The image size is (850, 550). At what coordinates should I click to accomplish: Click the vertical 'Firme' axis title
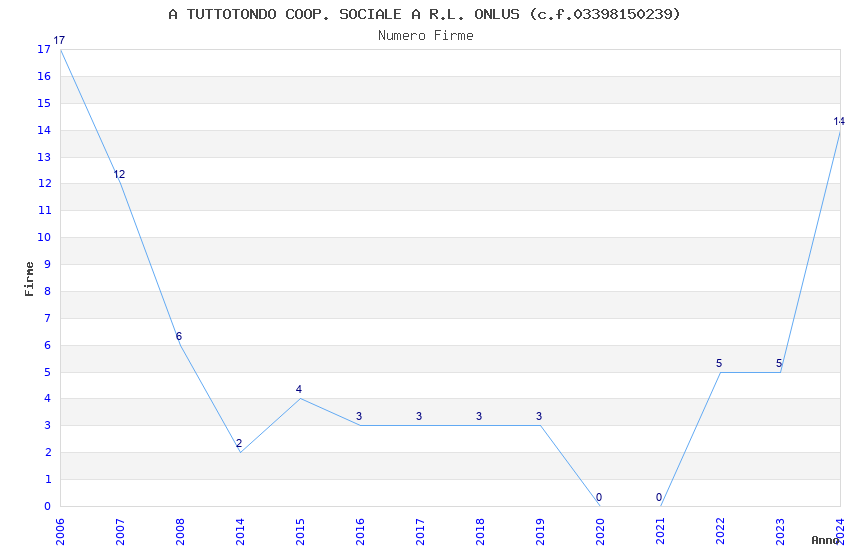coord(29,279)
